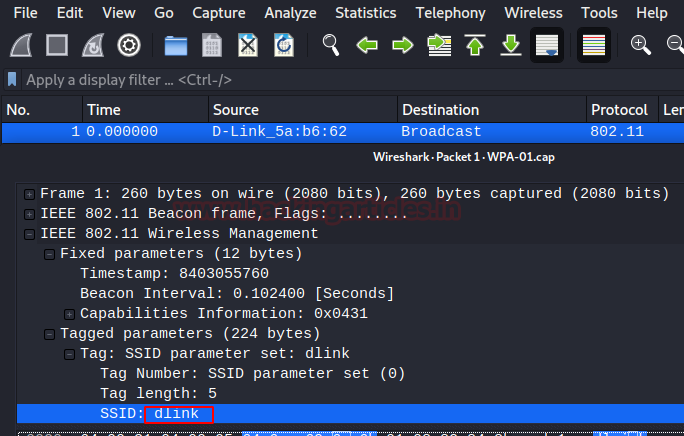Collapse IEEE 802.11 Wireless Management node

(x=29, y=234)
